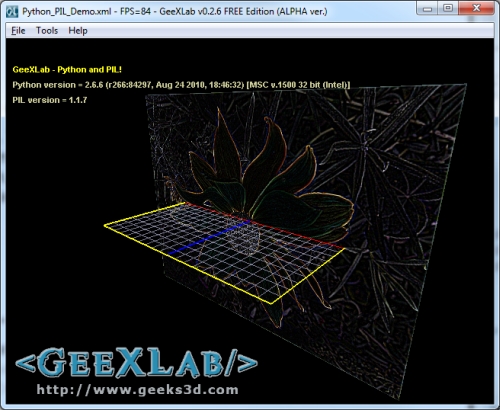500x410 pixels.
Task: Maximize the GeeXLab window
Action: coord(448,9)
